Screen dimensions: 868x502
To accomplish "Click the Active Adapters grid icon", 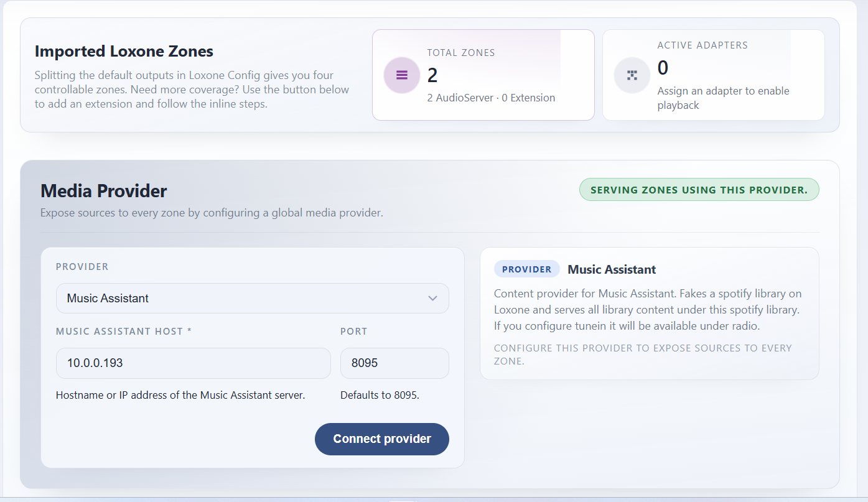I will coord(632,75).
